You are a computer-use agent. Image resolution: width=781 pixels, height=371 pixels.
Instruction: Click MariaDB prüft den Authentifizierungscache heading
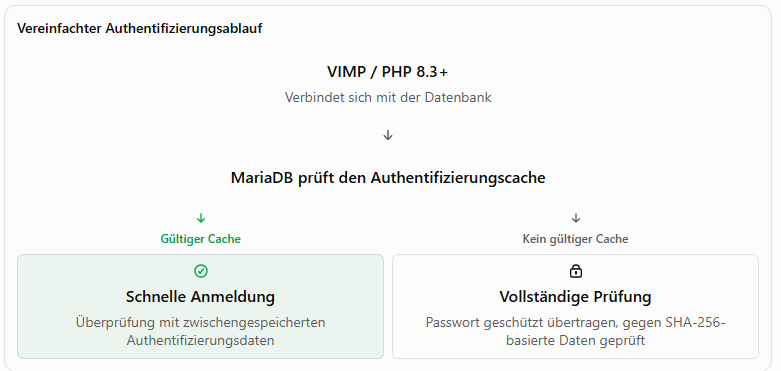click(388, 178)
